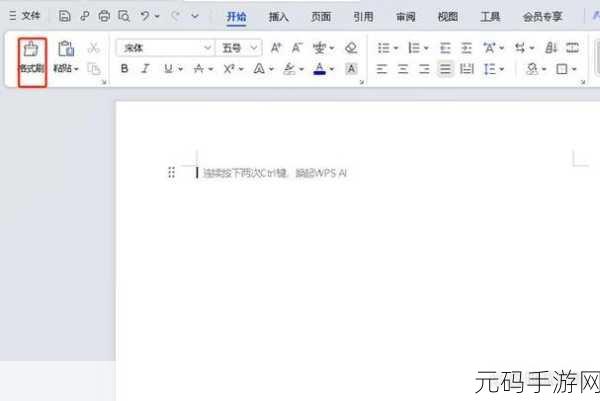The height and width of the screenshot is (401, 600).
Task: Click the share link icon beside Save
Action: coord(84,16)
